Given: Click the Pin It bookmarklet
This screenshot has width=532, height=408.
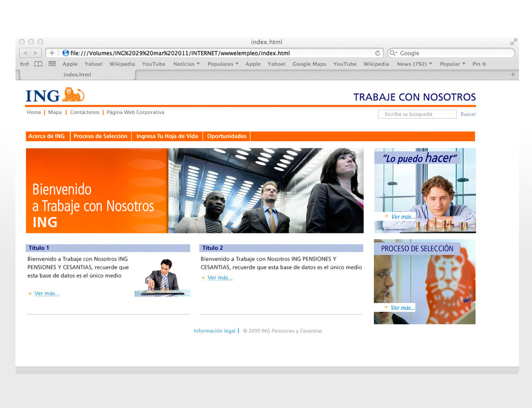Looking at the screenshot, I should (479, 64).
